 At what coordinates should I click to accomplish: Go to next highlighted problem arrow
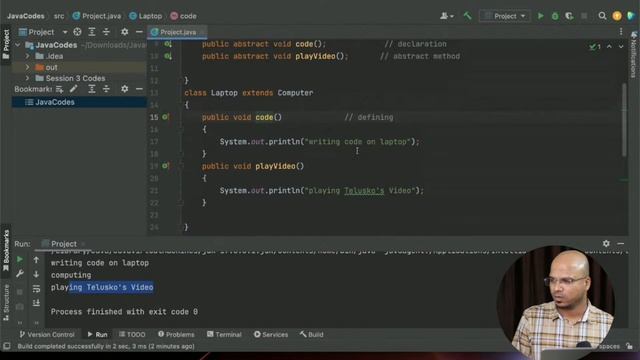[621, 47]
